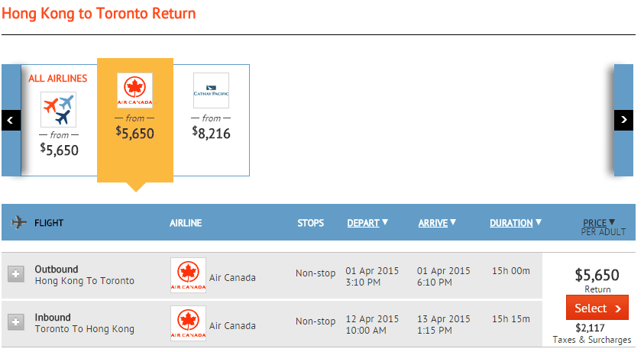This screenshot has width=644, height=352.
Task: Click the $2,117 Taxes & Surcharges text
Action: coord(592,334)
